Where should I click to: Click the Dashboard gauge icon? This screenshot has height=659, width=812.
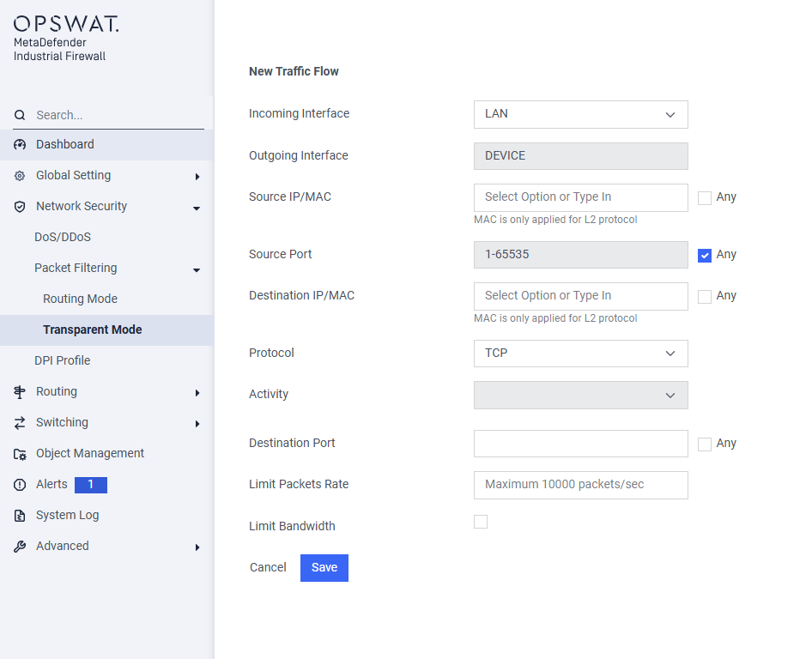pyautogui.click(x=20, y=144)
